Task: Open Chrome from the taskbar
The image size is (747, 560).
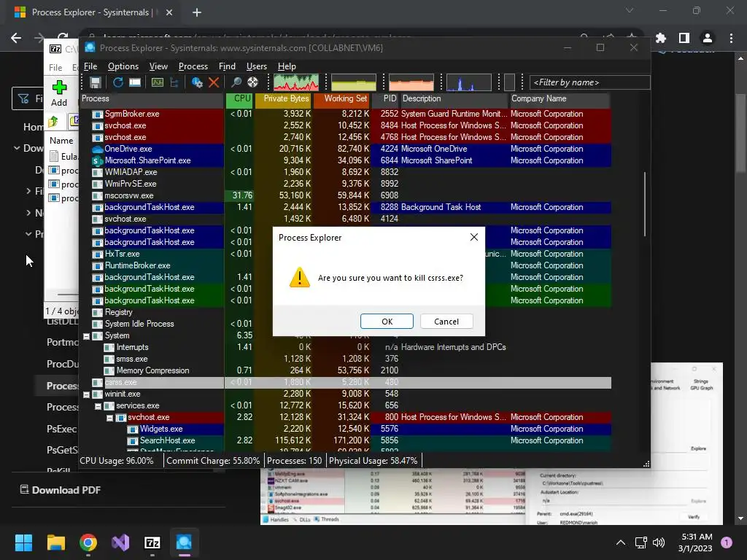Action: coord(88,542)
